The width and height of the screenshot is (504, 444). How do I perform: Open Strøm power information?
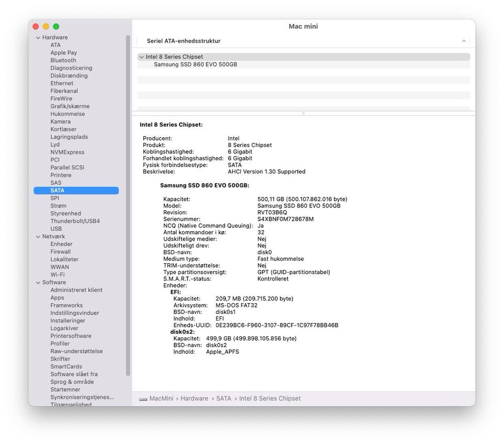tap(58, 206)
